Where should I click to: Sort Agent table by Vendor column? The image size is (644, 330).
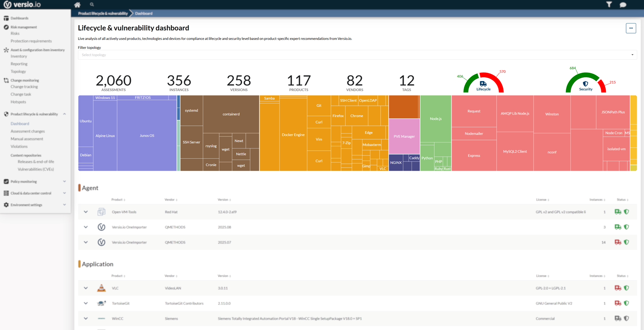click(x=171, y=200)
